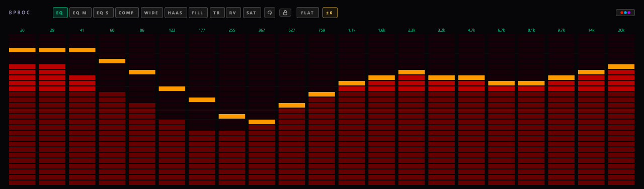Screen dimensions: 644x189
Task: Adjust the 3.2k band orange slider handle
Action: (441, 78)
